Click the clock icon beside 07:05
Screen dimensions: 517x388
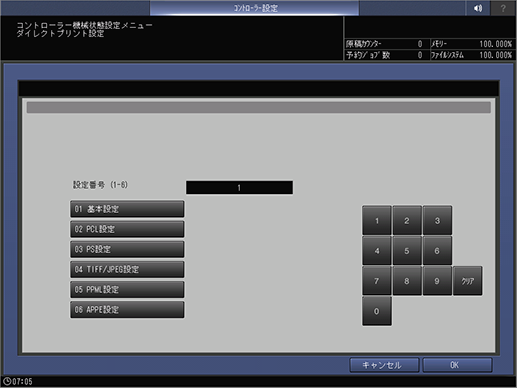pyautogui.click(x=7, y=381)
